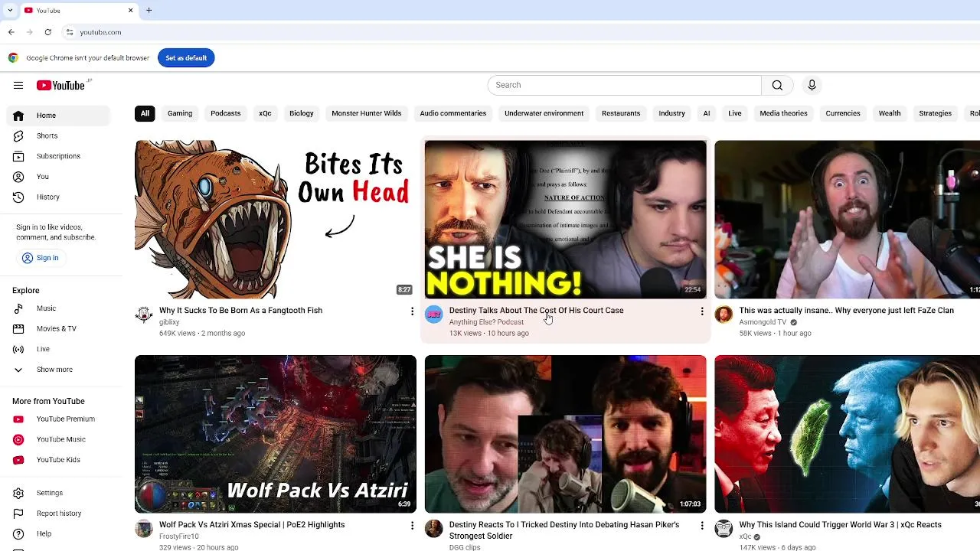Select the Underwater environment chip
This screenshot has width=980, height=551.
544,113
